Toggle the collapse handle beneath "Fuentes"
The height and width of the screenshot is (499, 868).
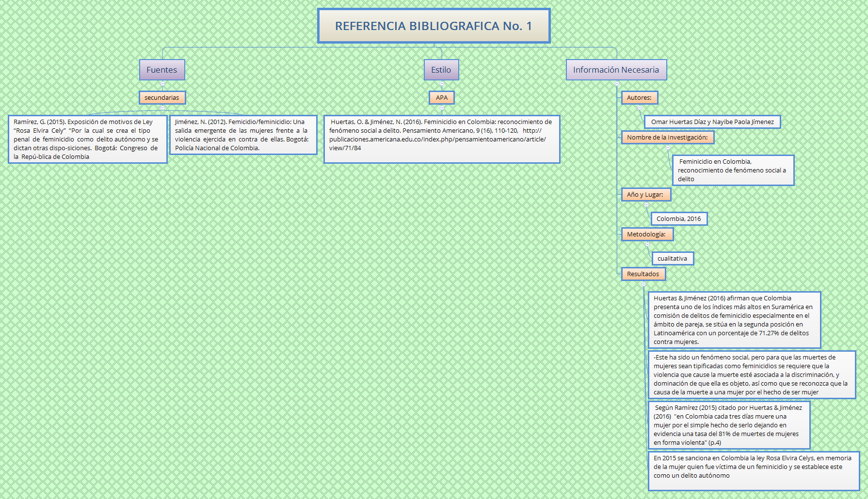(163, 83)
